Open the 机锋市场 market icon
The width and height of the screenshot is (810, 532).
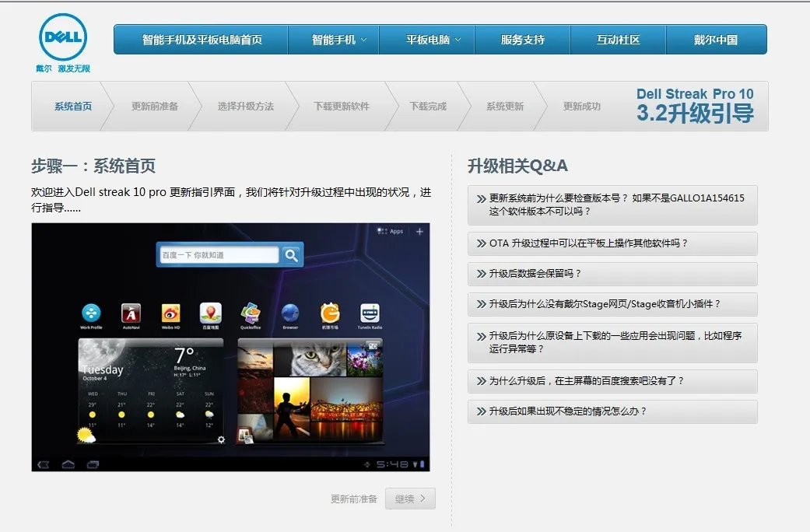point(330,313)
